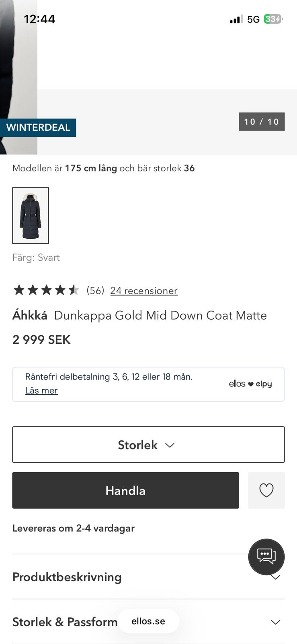This screenshot has width=297, height=644.
Task: Open the live chat bubble icon
Action: [266, 557]
